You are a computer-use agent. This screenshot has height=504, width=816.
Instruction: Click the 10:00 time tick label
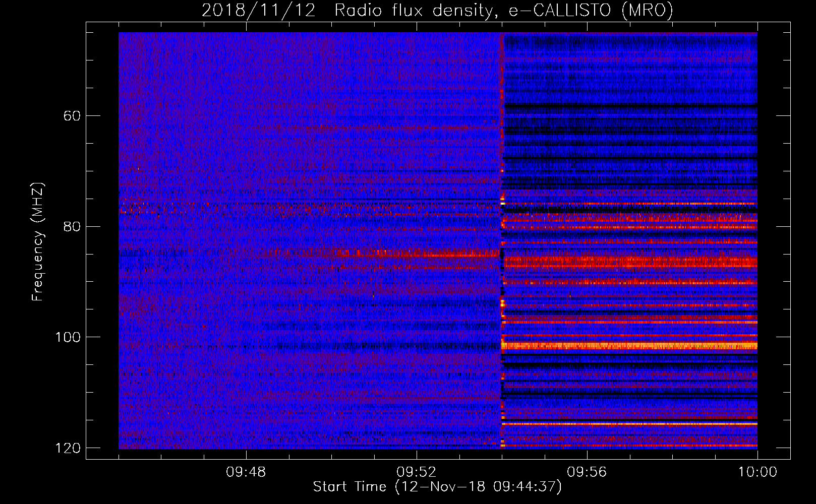757,472
